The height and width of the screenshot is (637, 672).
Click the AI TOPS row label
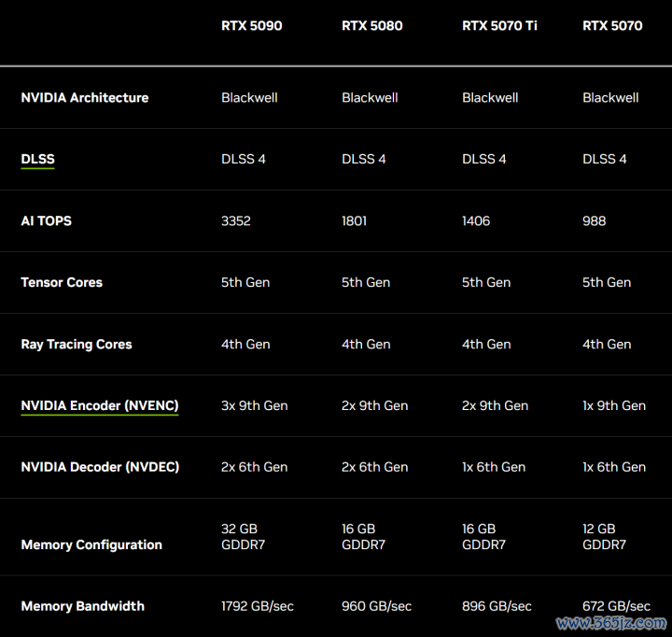pyautogui.click(x=47, y=221)
